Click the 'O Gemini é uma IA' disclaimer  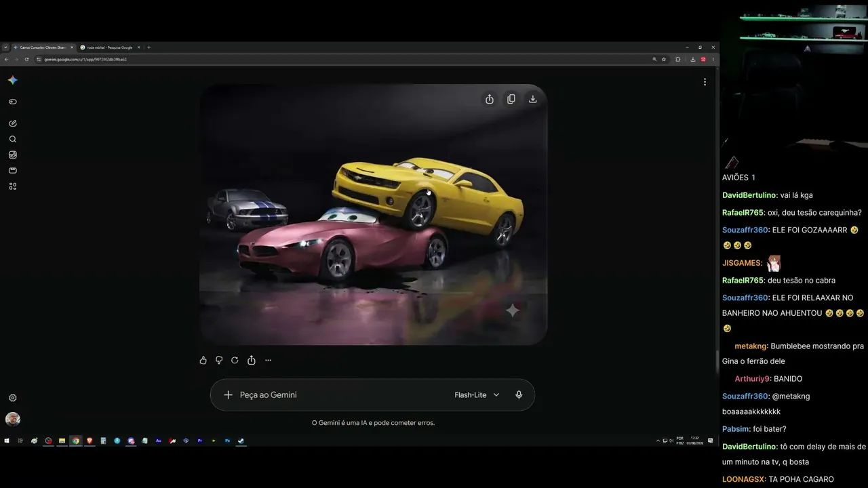pos(373,422)
